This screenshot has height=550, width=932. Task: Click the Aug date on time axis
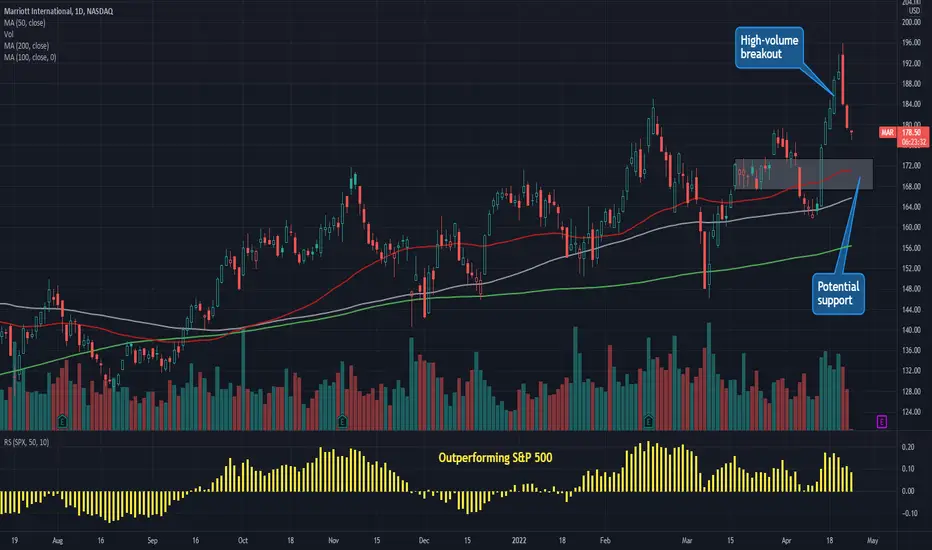coord(58,540)
